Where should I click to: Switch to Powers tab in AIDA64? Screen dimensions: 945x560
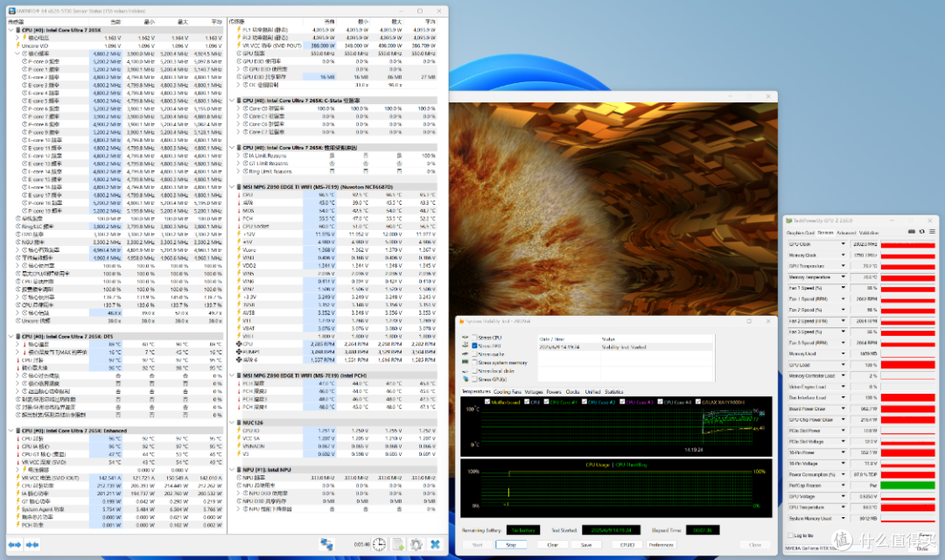pos(554,392)
